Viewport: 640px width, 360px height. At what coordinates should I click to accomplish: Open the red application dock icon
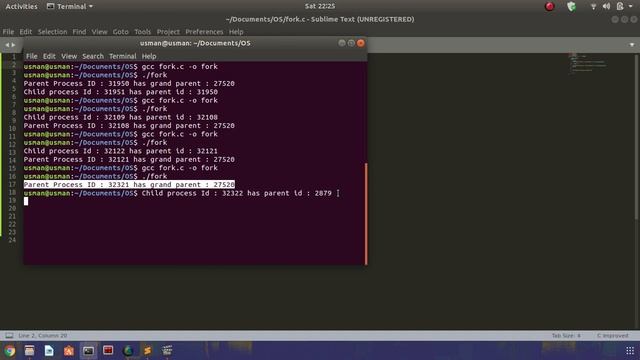tap(108, 351)
